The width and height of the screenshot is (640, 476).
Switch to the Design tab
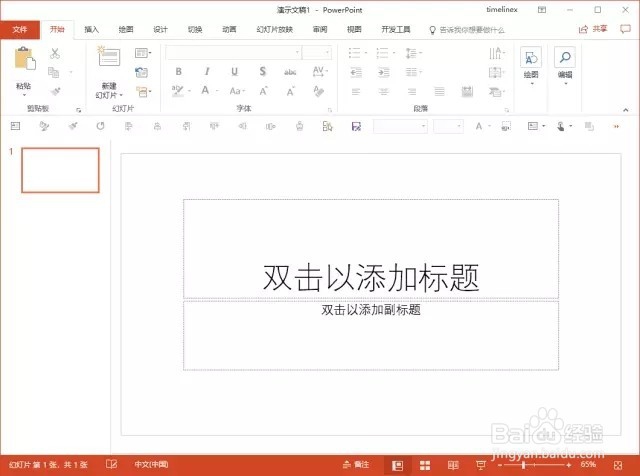[160, 29]
